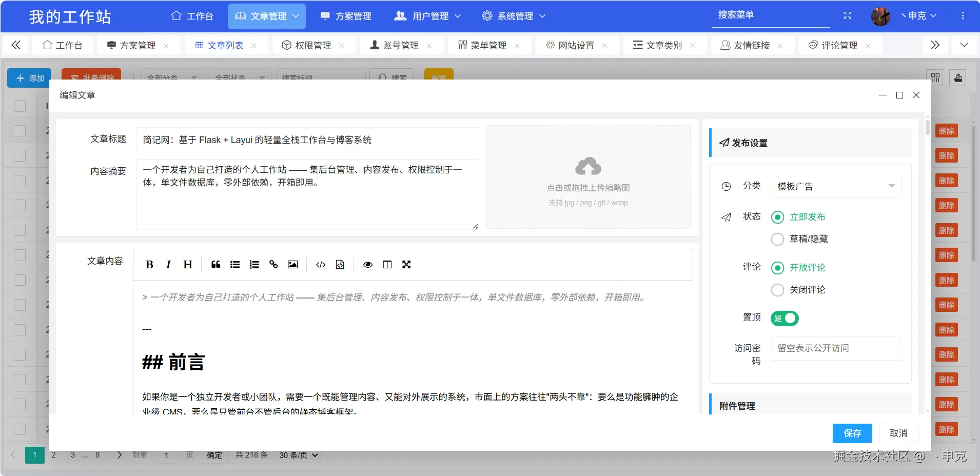Click the file code icon in editor toolbar
The image size is (980, 476).
(x=340, y=265)
